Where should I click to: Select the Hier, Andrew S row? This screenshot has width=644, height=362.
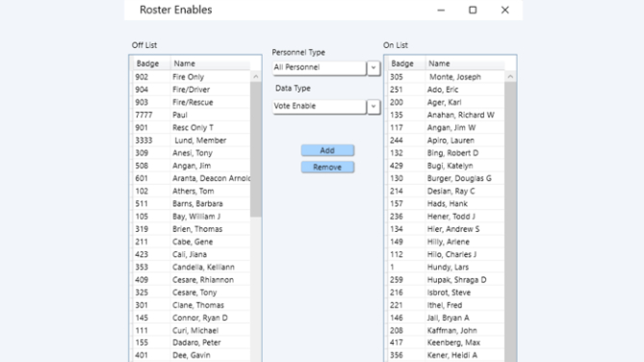pyautogui.click(x=446, y=229)
